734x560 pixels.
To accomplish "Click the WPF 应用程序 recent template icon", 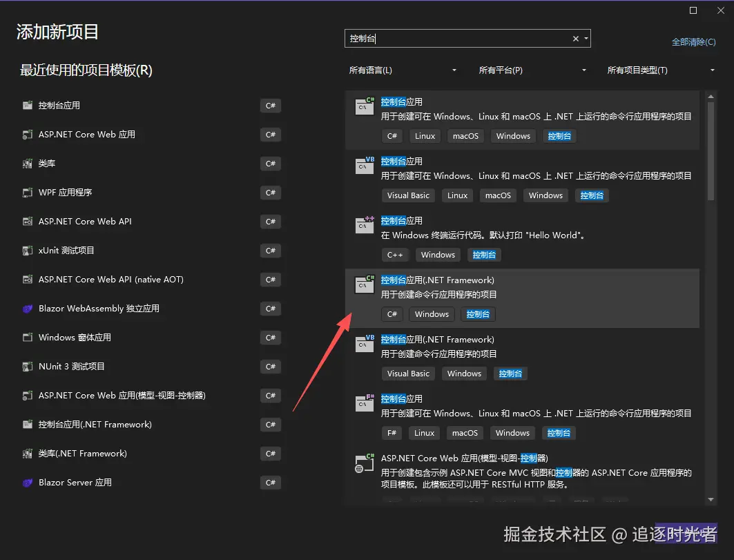I will (28, 193).
